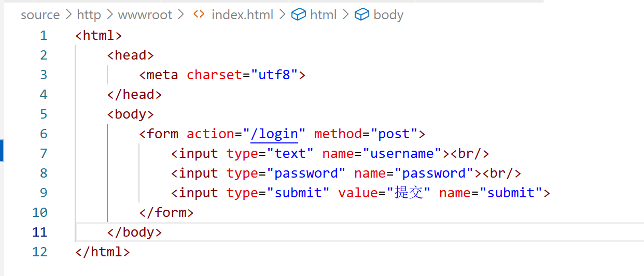
Task: Select line number 11 in the gutter
Action: [39, 232]
